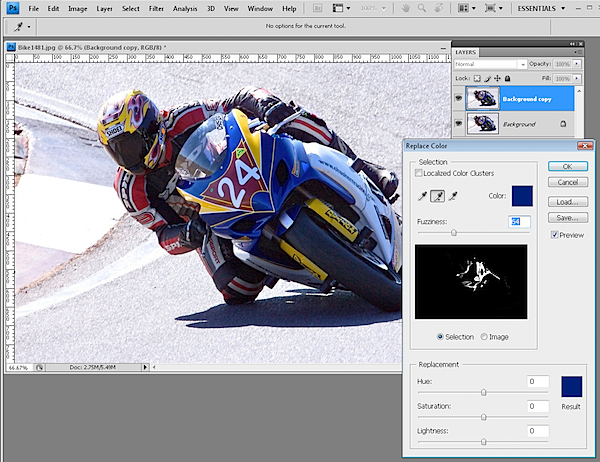This screenshot has height=462, width=600.
Task: Select the Image radio button
Action: (486, 337)
